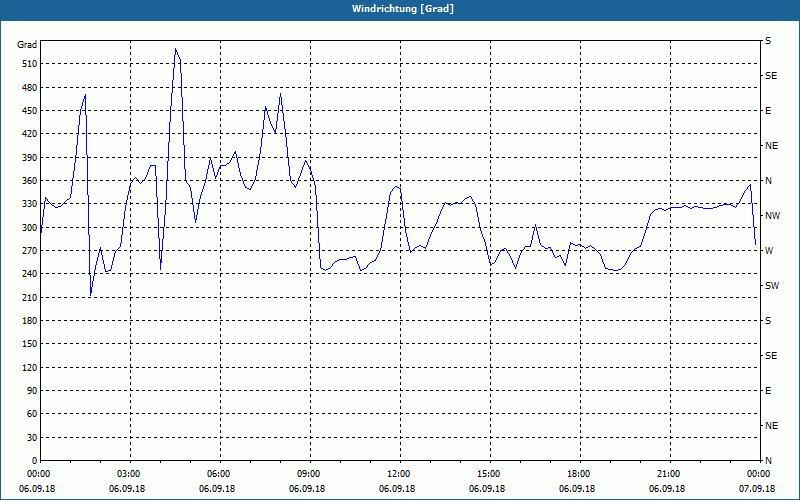Click the 480 y-axis value
The image size is (800, 500).
tap(30, 87)
